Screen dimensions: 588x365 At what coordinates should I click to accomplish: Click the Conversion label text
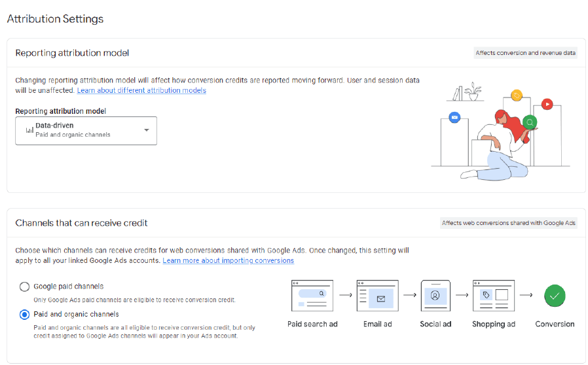[555, 324]
